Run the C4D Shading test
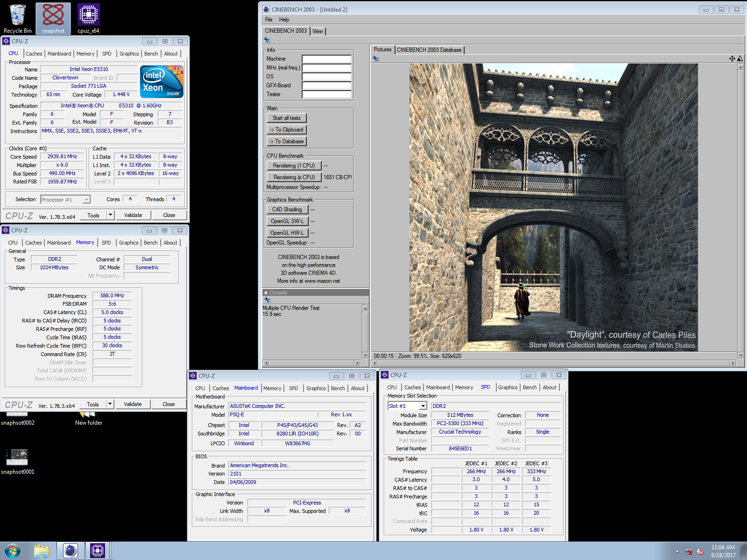 coord(287,210)
